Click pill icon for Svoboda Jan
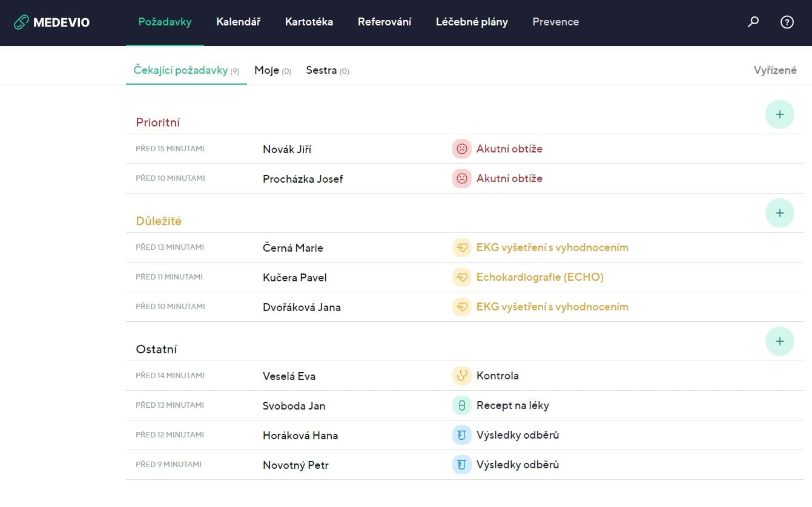 click(x=461, y=405)
